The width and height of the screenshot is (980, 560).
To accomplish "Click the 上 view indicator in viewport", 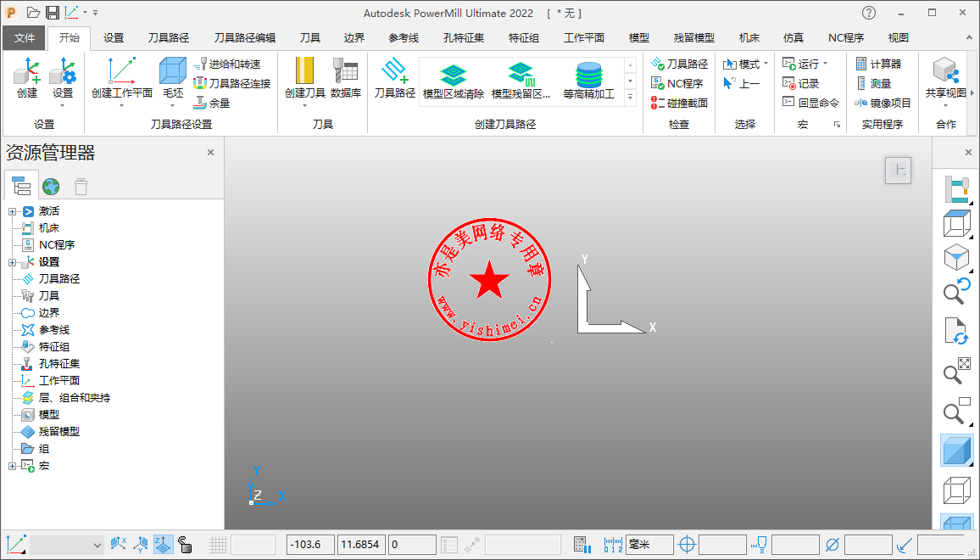I will (x=898, y=171).
